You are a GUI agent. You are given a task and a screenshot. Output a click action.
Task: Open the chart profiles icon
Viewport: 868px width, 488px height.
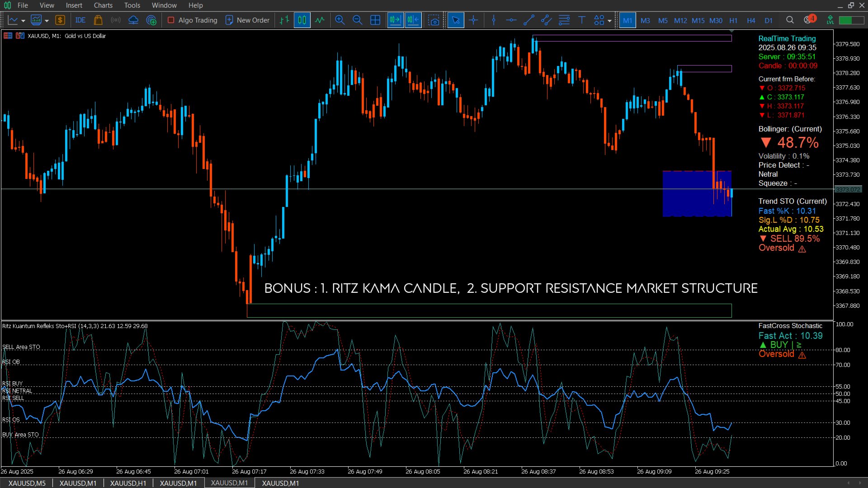pyautogui.click(x=36, y=20)
